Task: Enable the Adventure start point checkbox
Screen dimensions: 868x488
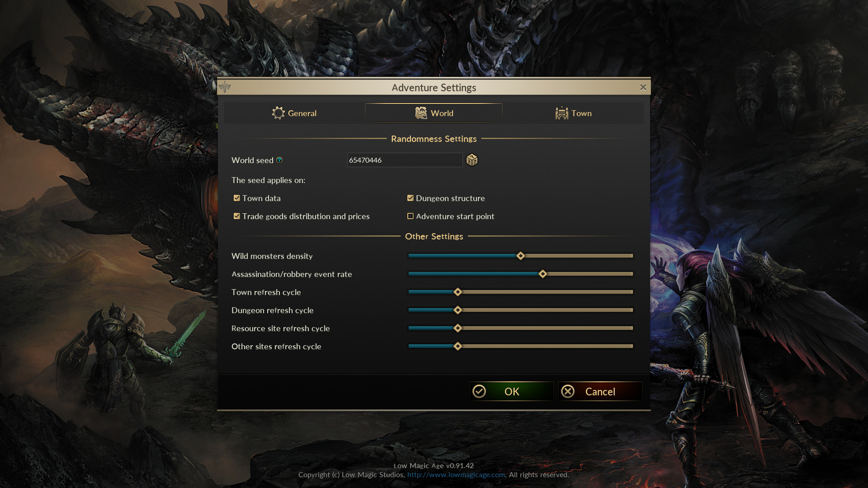Action: point(411,216)
